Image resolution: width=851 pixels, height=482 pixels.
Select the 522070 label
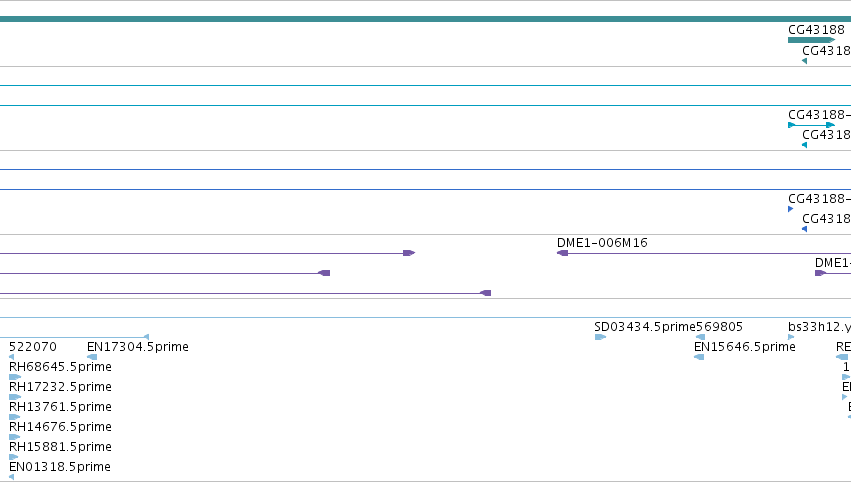coord(33,347)
